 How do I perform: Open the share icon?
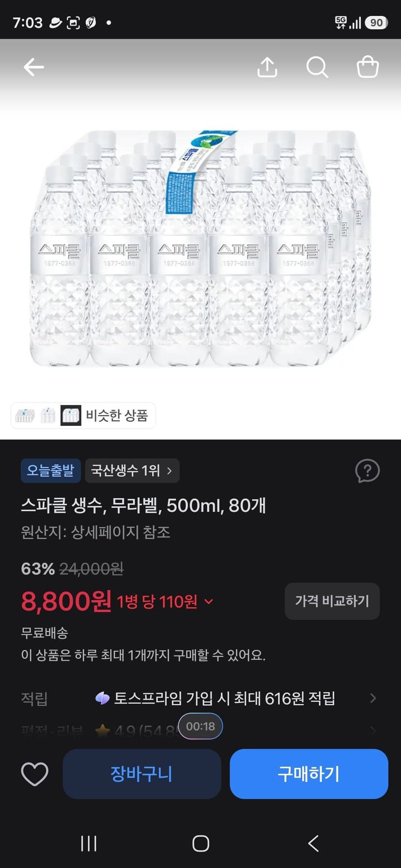[267, 67]
